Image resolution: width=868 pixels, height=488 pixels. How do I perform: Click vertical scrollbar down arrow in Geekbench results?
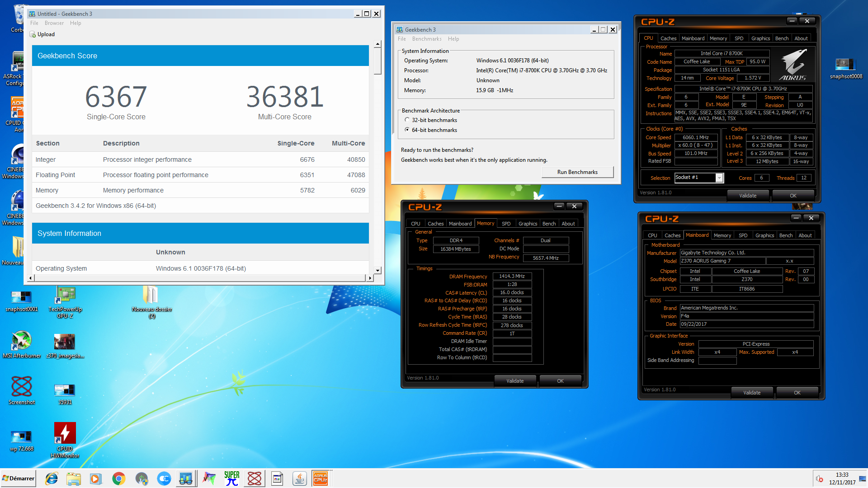tap(377, 271)
